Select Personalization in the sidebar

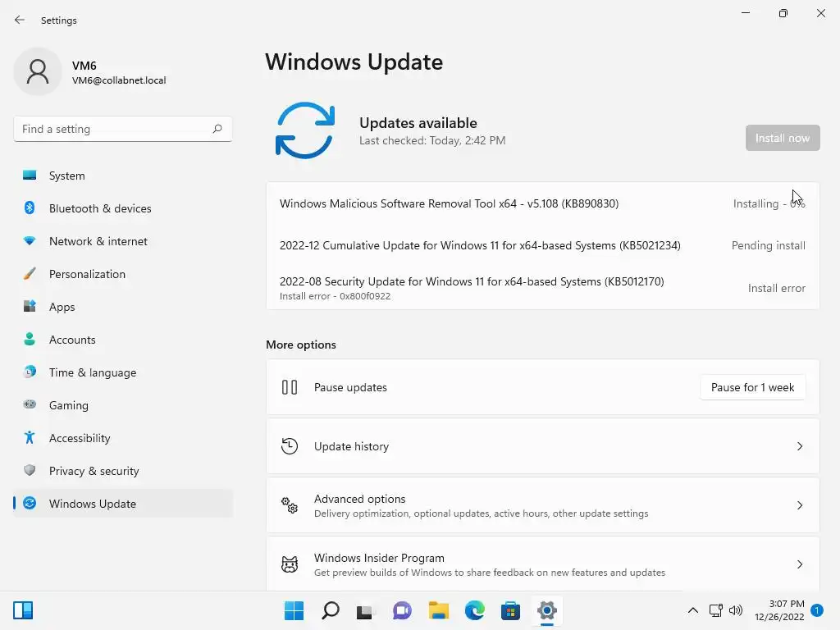[x=123, y=274]
